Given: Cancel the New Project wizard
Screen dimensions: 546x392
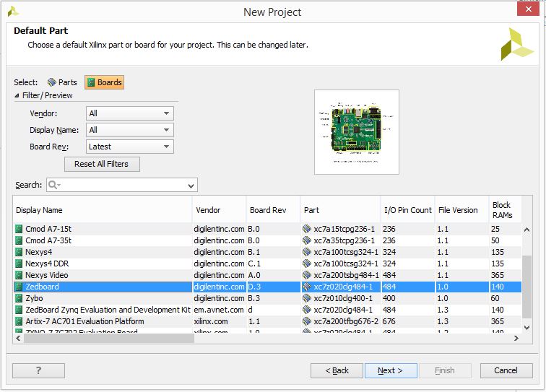Looking at the screenshot, I should click(506, 370).
